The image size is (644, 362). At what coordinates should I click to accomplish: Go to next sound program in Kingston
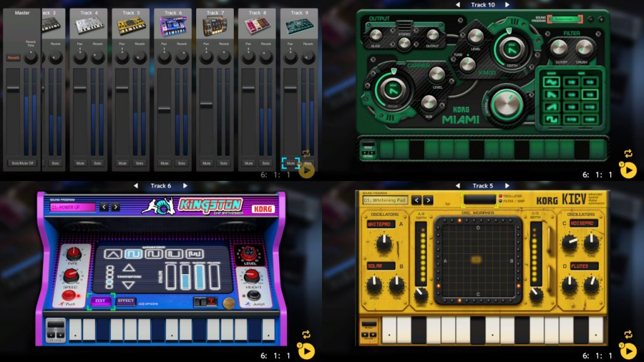tap(116, 207)
